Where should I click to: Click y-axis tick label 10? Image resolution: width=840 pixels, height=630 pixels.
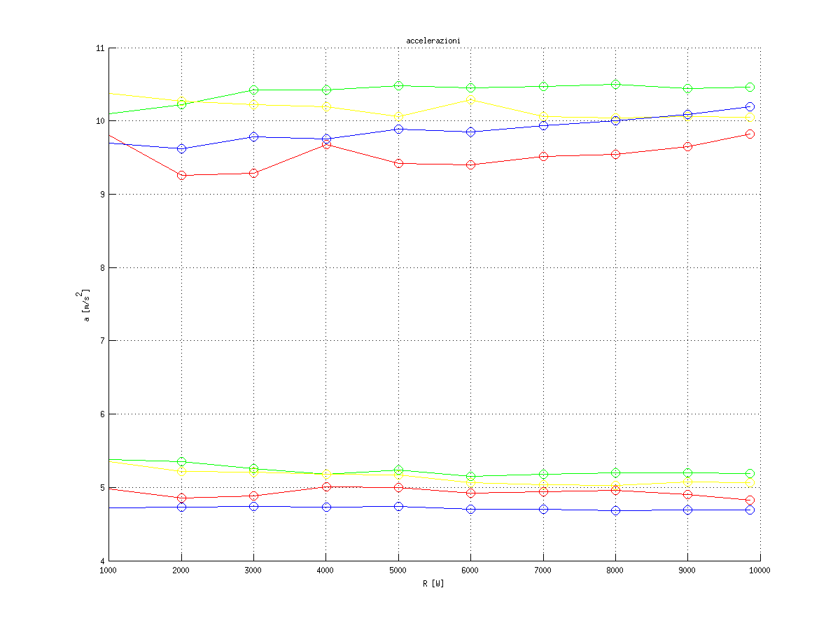pyautogui.click(x=100, y=121)
